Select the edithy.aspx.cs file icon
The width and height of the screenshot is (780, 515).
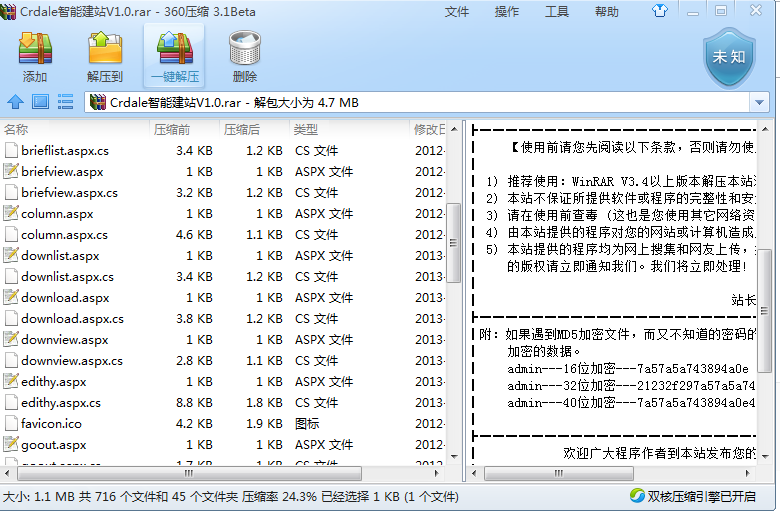(11, 403)
